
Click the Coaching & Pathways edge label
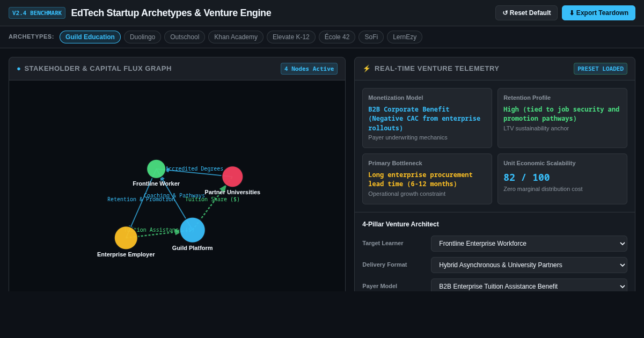(x=174, y=196)
